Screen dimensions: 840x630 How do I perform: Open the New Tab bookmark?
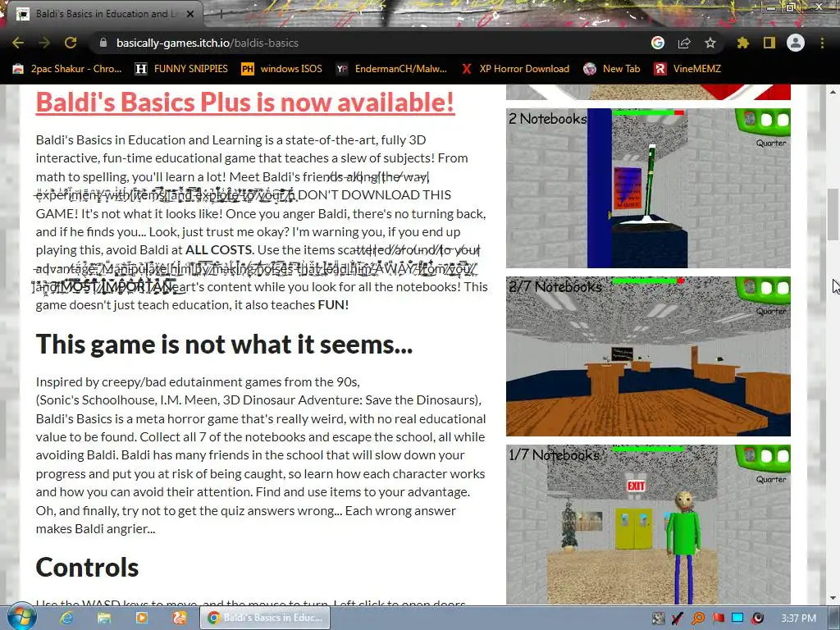pyautogui.click(x=612, y=69)
